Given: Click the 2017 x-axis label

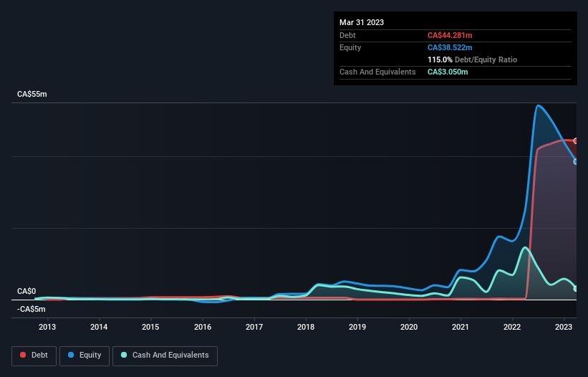Looking at the screenshot, I should click(x=254, y=327).
